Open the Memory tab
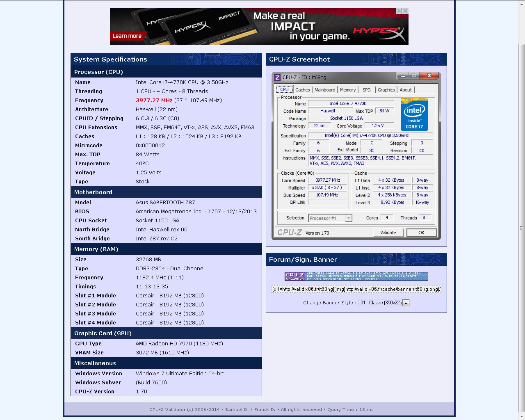 coord(348,90)
